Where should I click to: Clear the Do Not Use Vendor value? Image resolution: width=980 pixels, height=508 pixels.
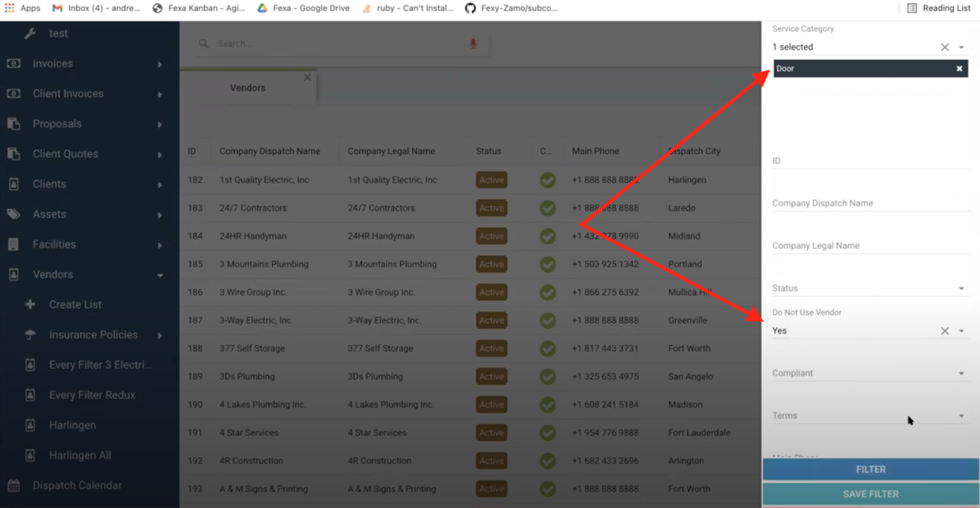coord(944,331)
